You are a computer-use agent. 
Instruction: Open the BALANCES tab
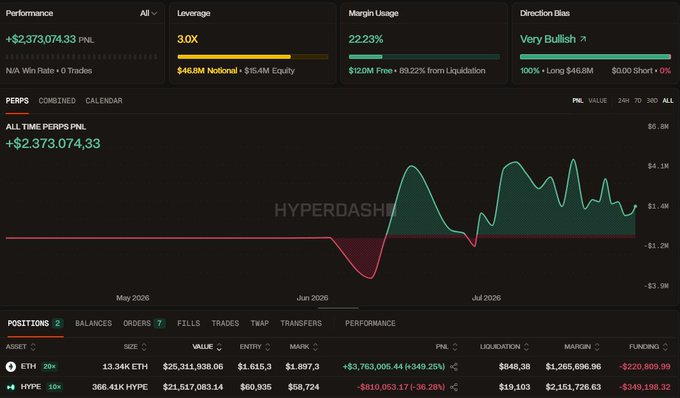[x=93, y=323]
